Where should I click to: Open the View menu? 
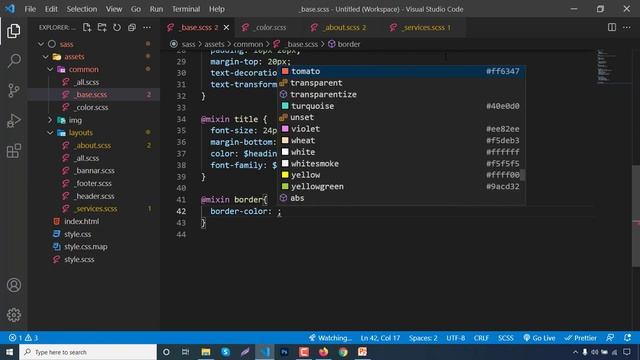[114, 9]
